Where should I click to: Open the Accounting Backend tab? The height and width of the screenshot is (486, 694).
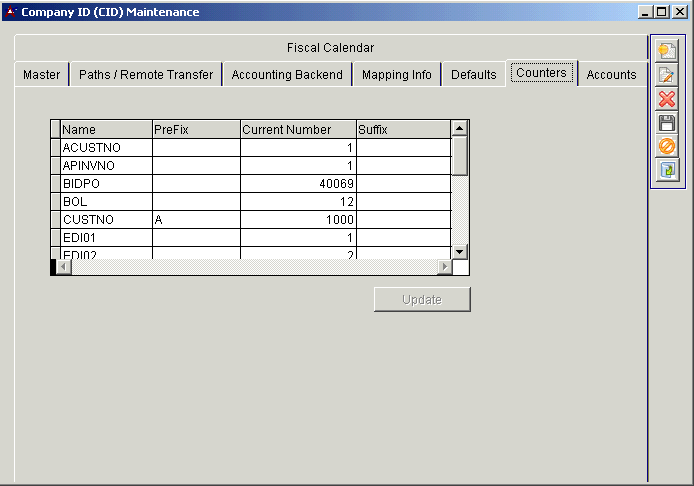click(287, 75)
